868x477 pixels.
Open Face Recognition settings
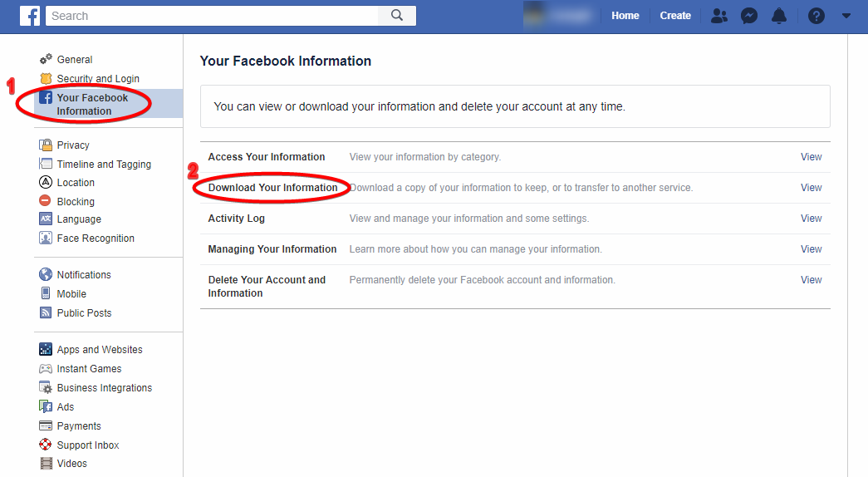[96, 238]
